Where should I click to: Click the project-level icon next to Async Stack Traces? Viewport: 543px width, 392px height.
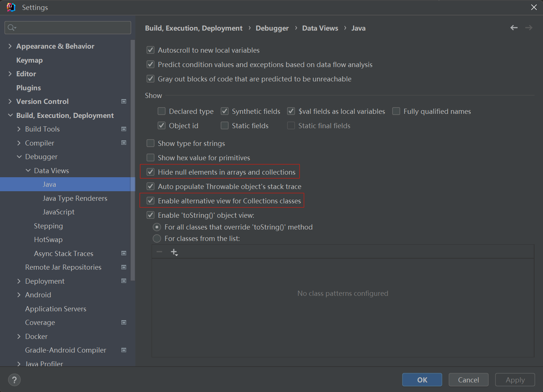[124, 253]
